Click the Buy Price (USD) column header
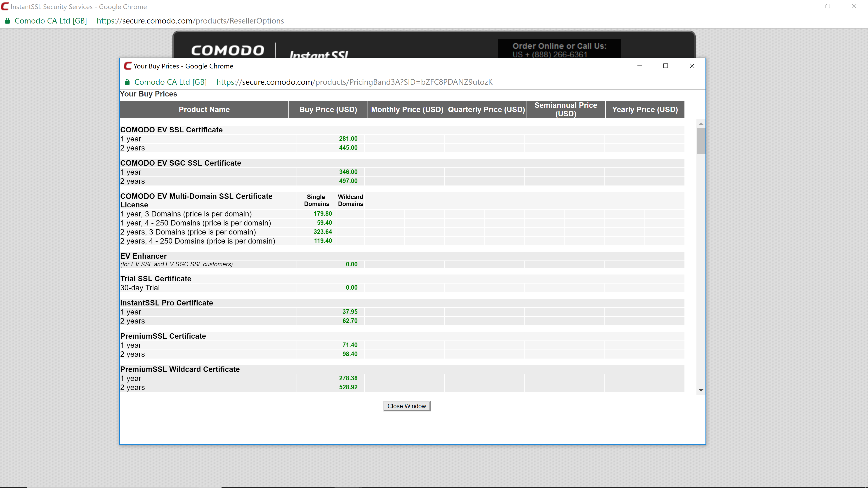Screen dimensions: 868x488 (328, 109)
